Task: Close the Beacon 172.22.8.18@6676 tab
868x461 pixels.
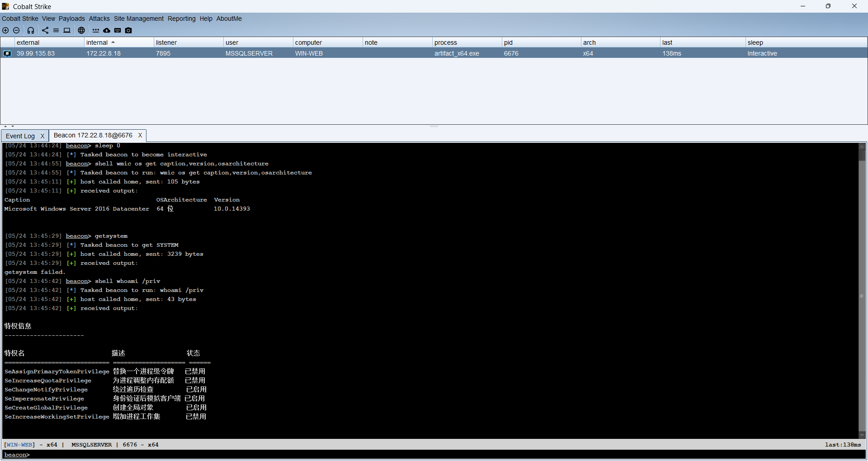Action: click(140, 135)
